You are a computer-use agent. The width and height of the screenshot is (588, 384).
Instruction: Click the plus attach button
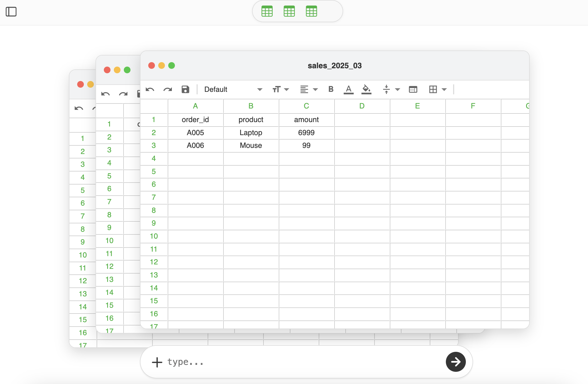[157, 362]
